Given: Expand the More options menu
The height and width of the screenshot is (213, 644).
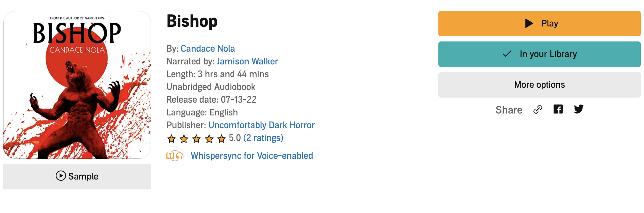Looking at the screenshot, I should (x=539, y=85).
